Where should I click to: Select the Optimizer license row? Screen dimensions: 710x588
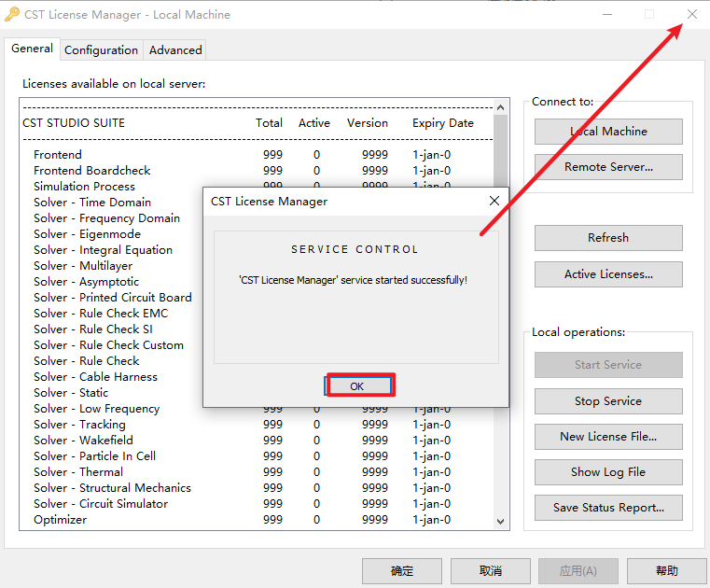point(61,520)
